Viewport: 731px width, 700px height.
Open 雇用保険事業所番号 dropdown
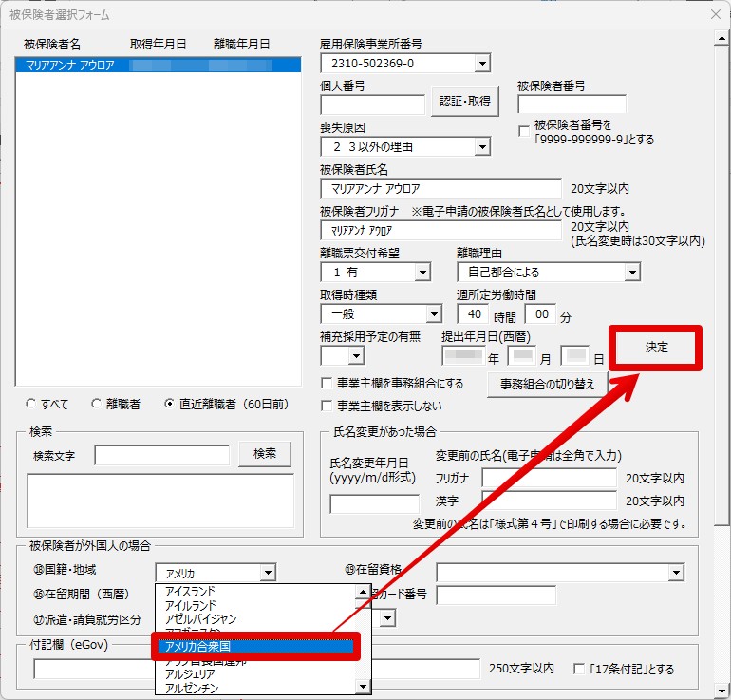click(x=482, y=63)
